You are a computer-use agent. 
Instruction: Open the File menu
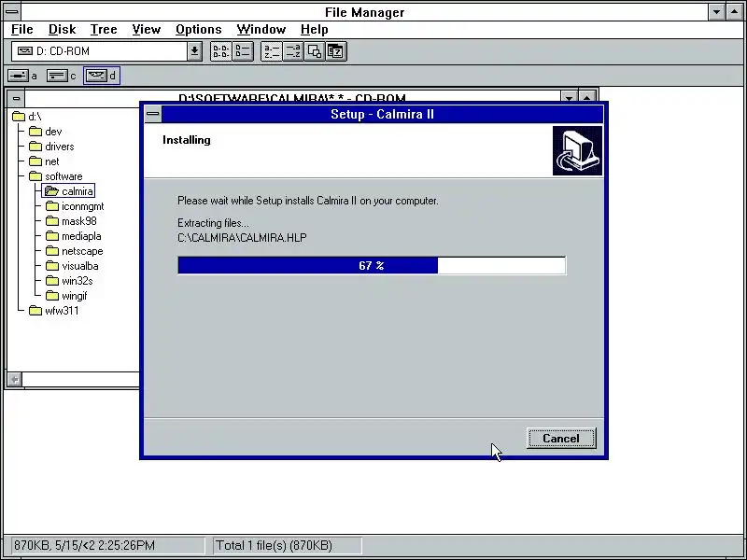[x=21, y=30]
